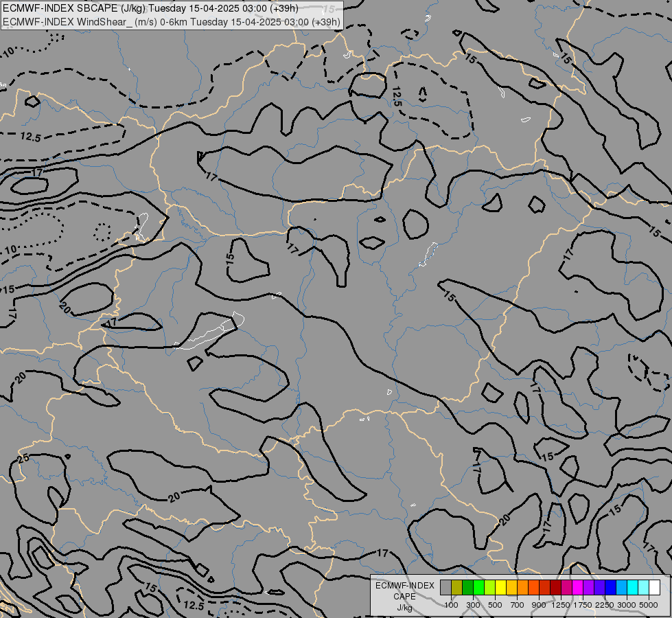Viewport: 672px width, 618px height.
Task: Click the legend value 1250
Action: pos(561,605)
